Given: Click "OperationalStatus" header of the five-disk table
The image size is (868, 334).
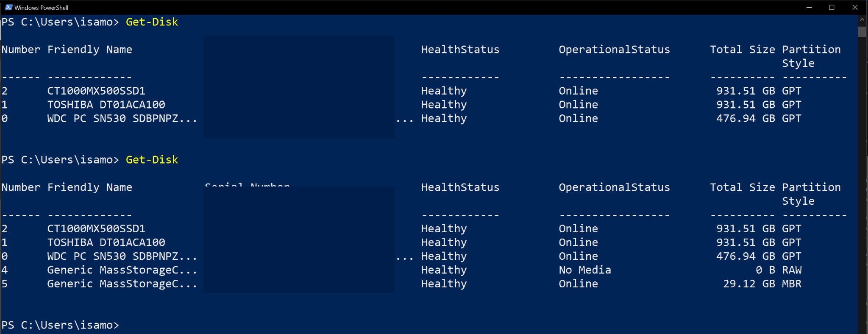Looking at the screenshot, I should click(614, 187).
